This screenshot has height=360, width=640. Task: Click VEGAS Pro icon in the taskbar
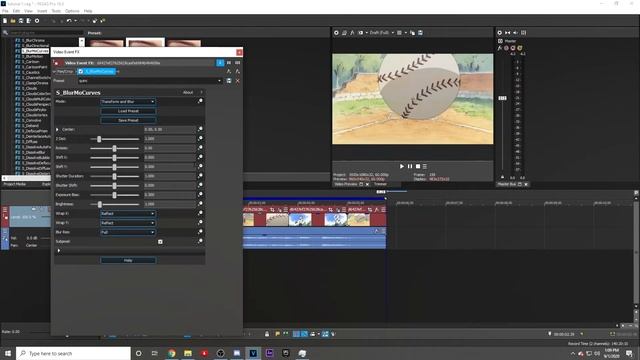click(x=253, y=353)
